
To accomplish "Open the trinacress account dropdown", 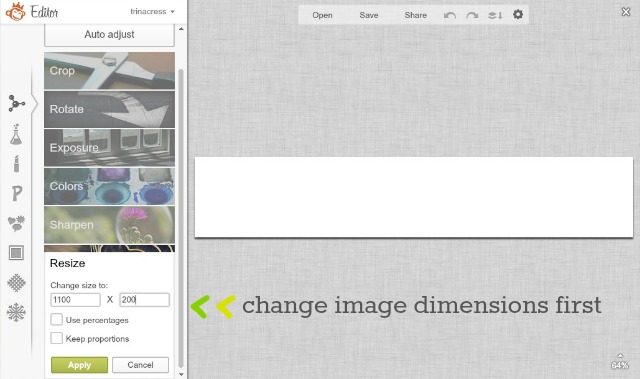I will coord(153,11).
